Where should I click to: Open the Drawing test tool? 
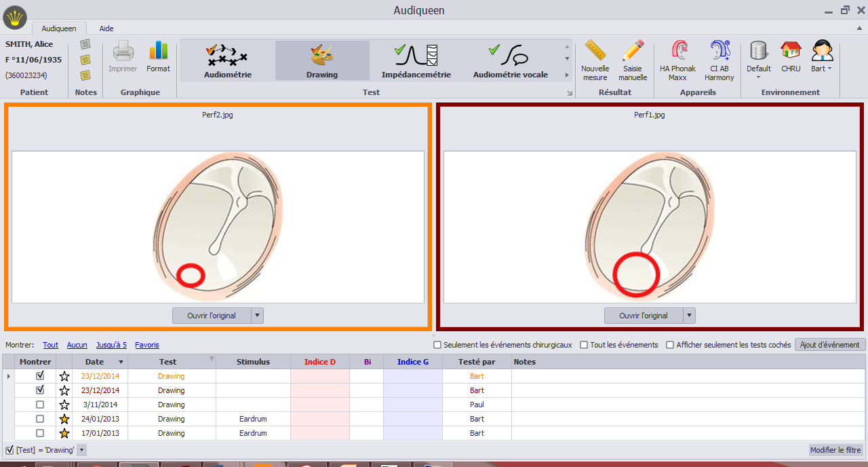[x=321, y=60]
